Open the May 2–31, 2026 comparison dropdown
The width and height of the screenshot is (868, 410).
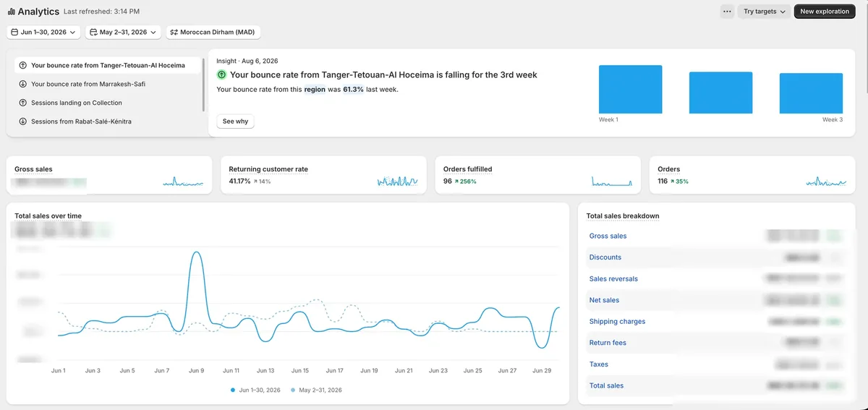point(123,33)
